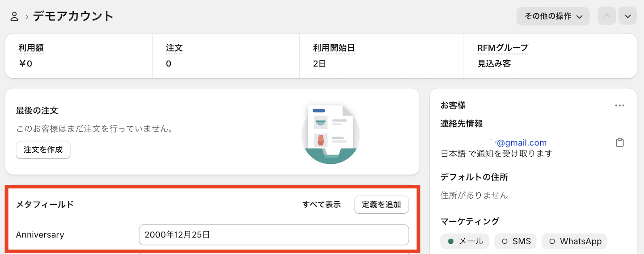
Task: Click the RFMグループ metric label
Action: pyautogui.click(x=503, y=48)
